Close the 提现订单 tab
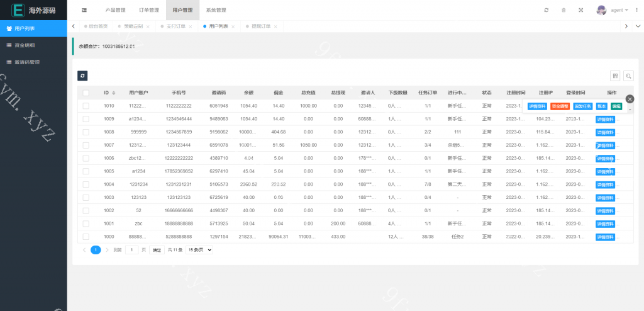 pos(275,26)
